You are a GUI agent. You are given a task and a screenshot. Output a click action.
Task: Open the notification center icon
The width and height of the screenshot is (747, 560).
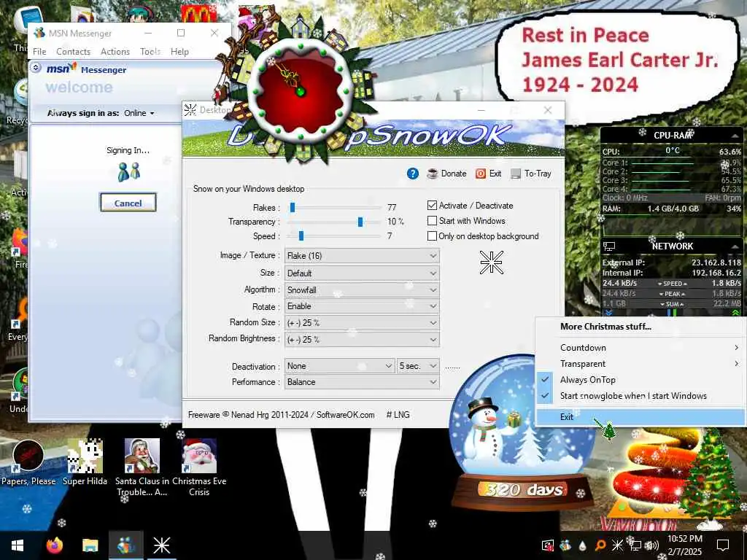tap(723, 545)
